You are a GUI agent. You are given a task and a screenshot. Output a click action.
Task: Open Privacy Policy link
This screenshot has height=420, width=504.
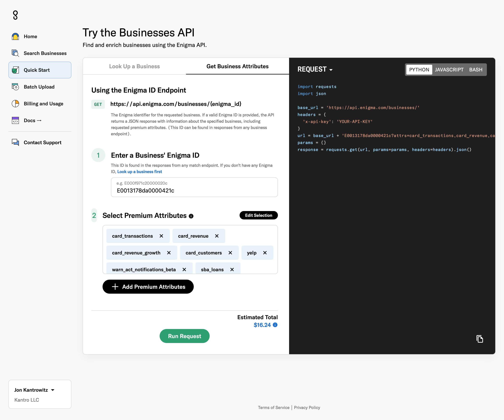(x=307, y=408)
